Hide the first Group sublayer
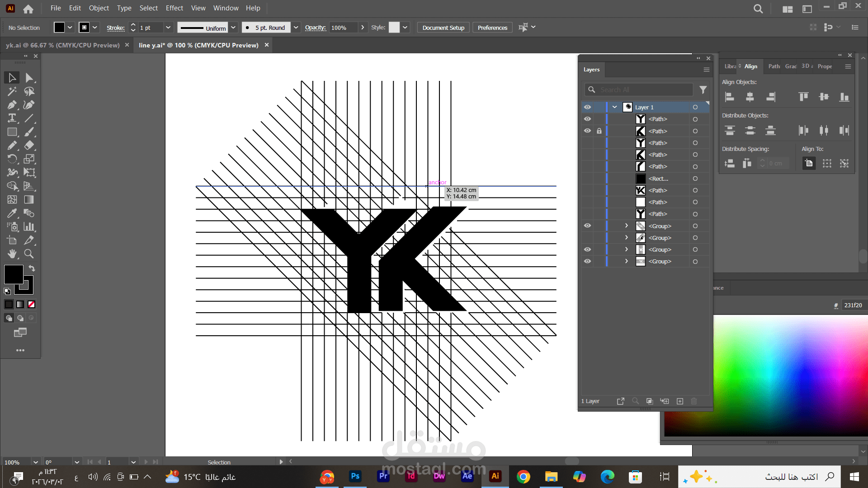Image resolution: width=868 pixels, height=488 pixels. [587, 225]
